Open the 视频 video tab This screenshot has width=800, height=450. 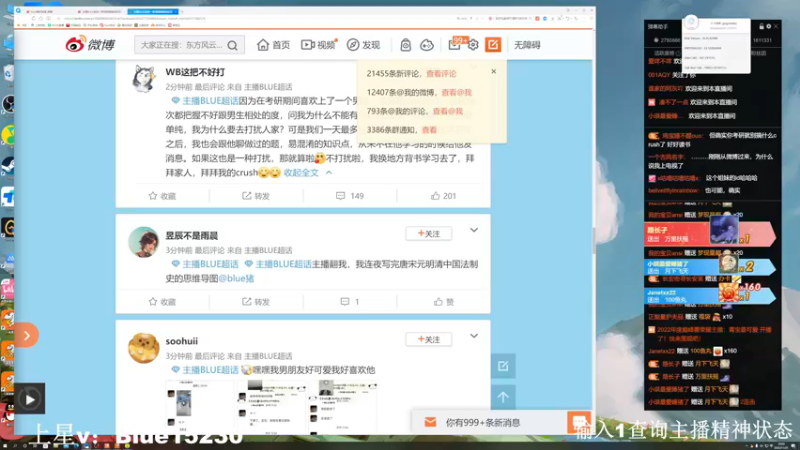coord(317,45)
